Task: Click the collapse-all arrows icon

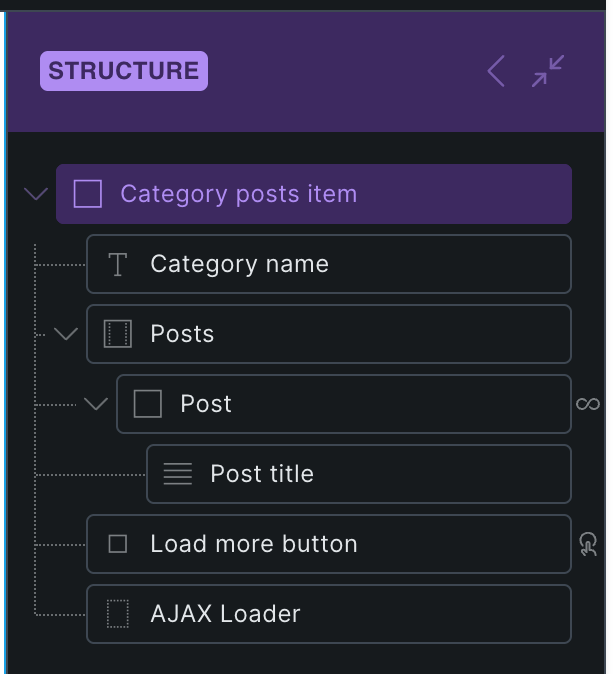Action: pos(548,71)
